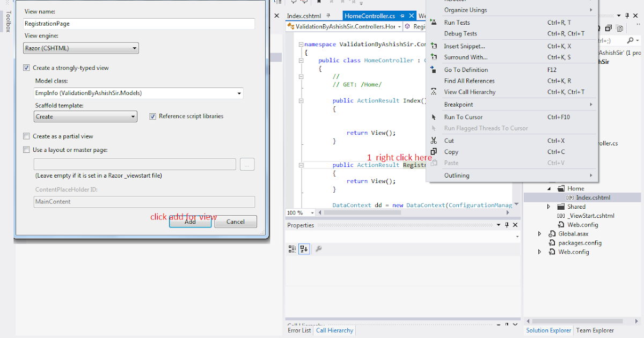Click the Run Tests flask icon
The image size is (644, 338).
[x=434, y=23]
